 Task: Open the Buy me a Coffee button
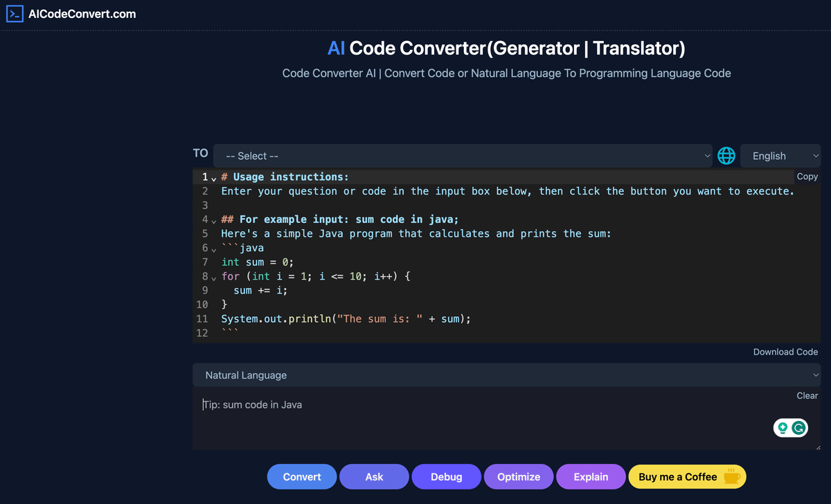(x=686, y=476)
